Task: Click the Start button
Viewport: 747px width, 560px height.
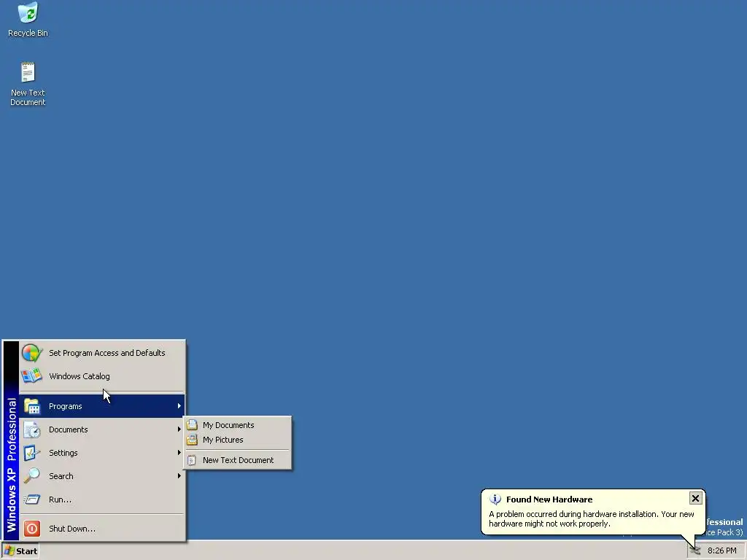Action: click(x=20, y=551)
